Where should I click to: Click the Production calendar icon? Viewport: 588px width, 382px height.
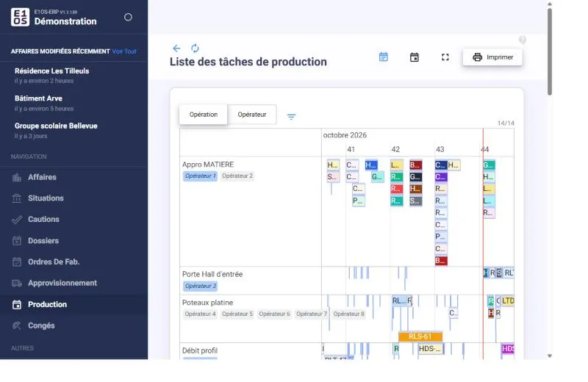tap(17, 304)
